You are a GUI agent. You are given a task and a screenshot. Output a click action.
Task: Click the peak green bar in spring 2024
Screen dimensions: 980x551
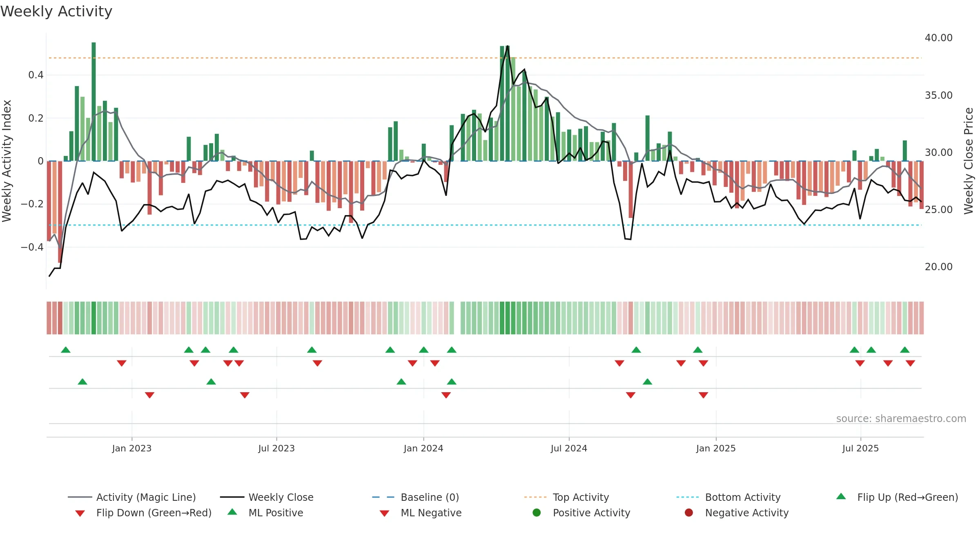click(508, 104)
